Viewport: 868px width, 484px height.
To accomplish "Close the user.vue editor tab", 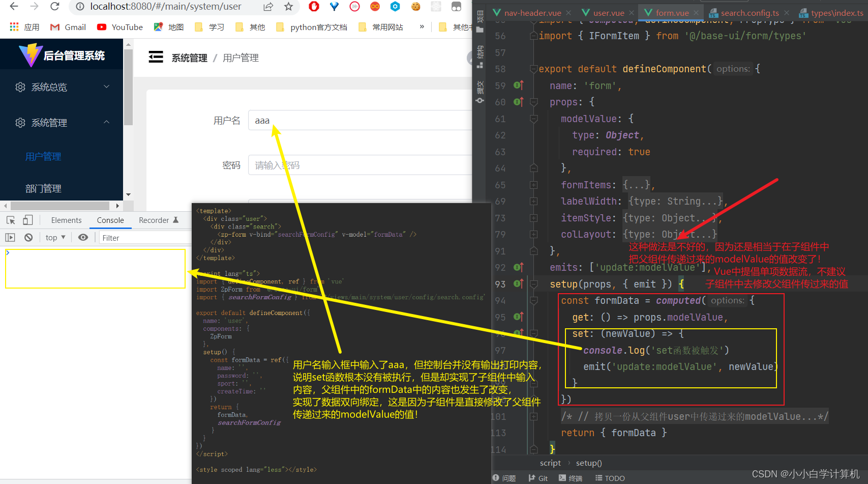I will [x=631, y=13].
